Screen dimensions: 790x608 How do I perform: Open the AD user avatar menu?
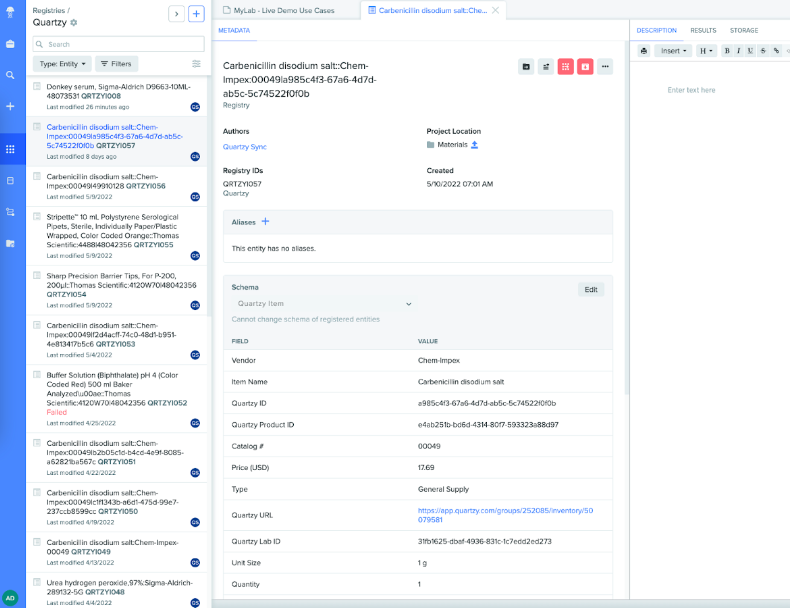[10, 598]
